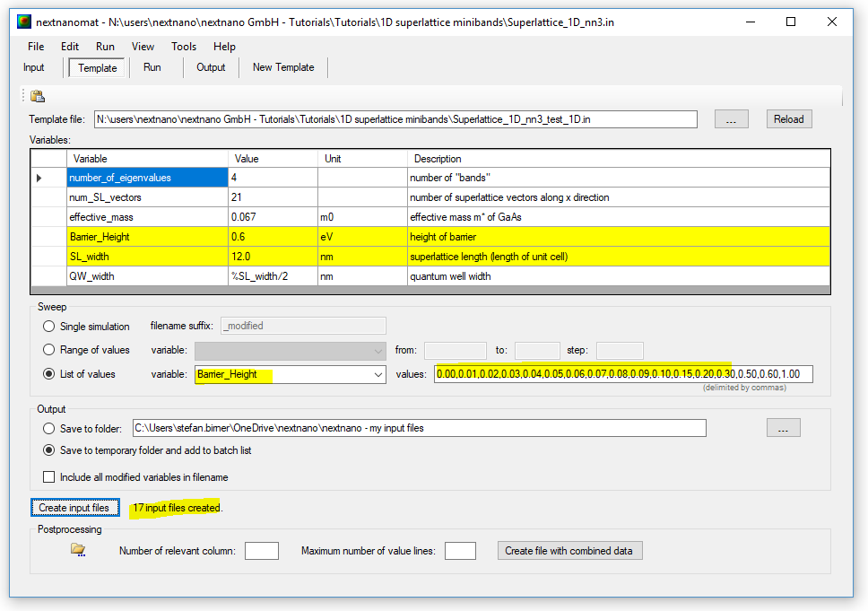
Task: Open the Barrier_Height variable dropdown
Action: point(378,374)
